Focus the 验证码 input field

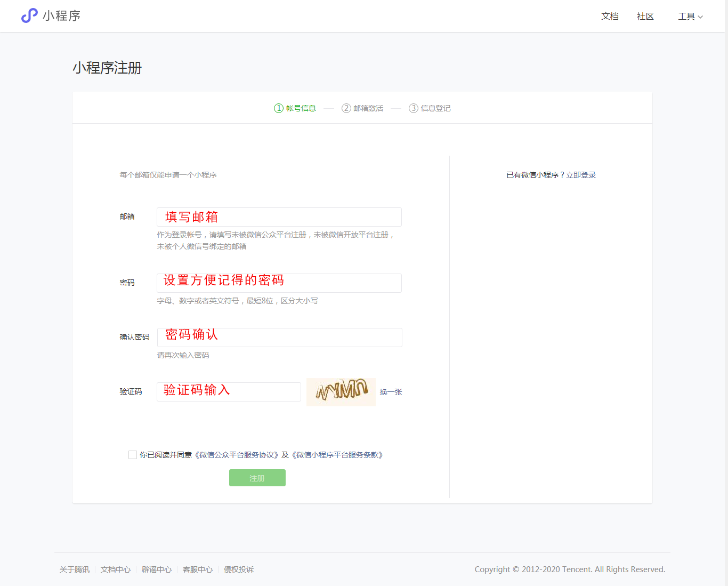(229, 392)
